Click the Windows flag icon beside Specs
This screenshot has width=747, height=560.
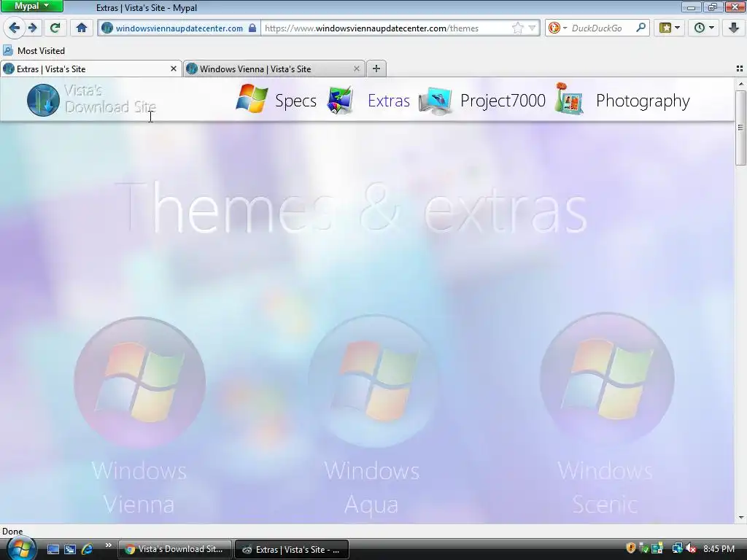[252, 99]
